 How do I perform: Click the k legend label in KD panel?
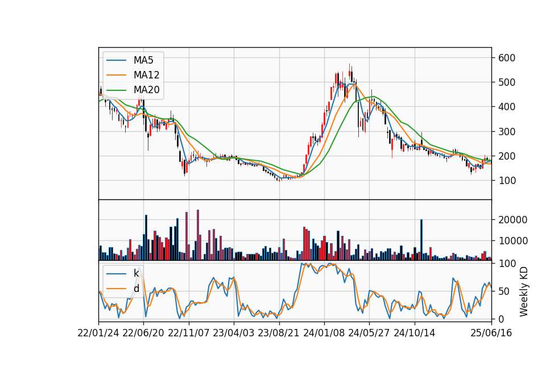coord(136,273)
